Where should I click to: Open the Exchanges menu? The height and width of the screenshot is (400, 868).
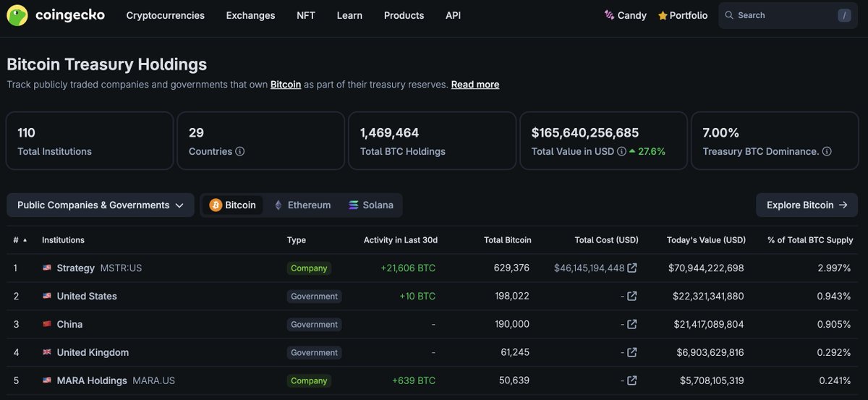(x=250, y=15)
